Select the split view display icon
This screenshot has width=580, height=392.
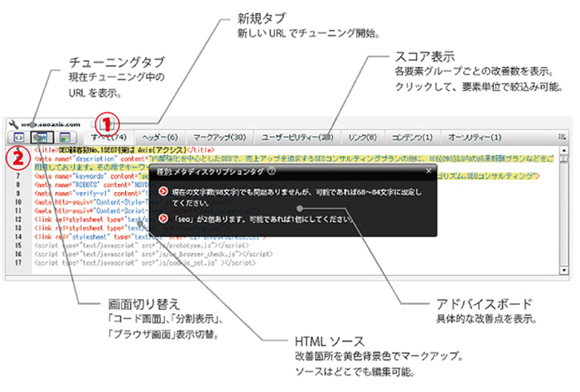coord(40,137)
